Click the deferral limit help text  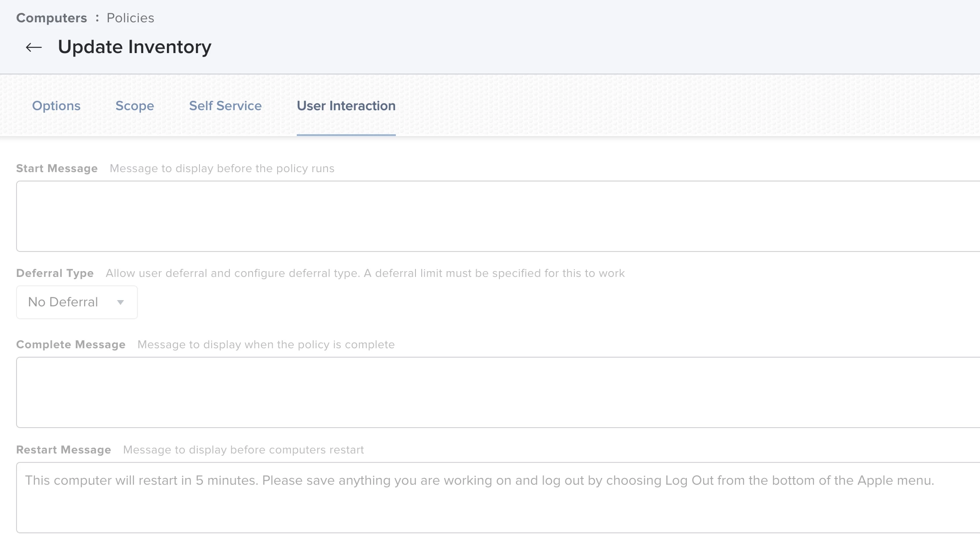point(365,273)
